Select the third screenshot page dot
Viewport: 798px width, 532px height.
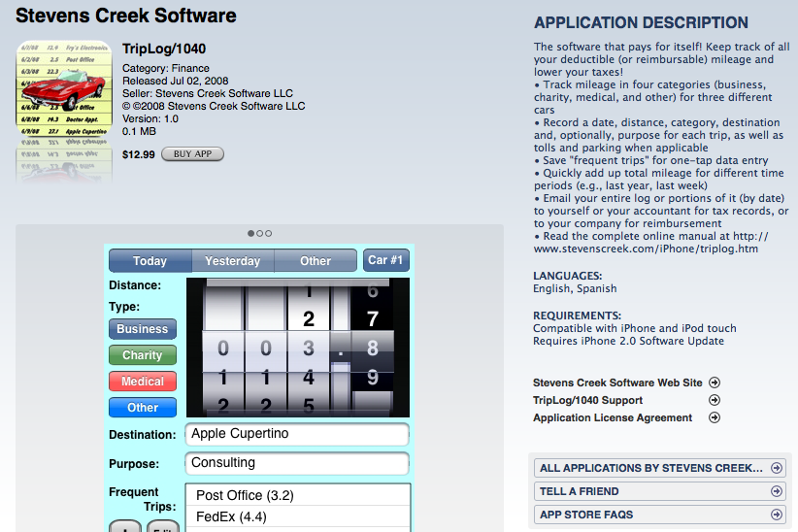click(x=268, y=234)
